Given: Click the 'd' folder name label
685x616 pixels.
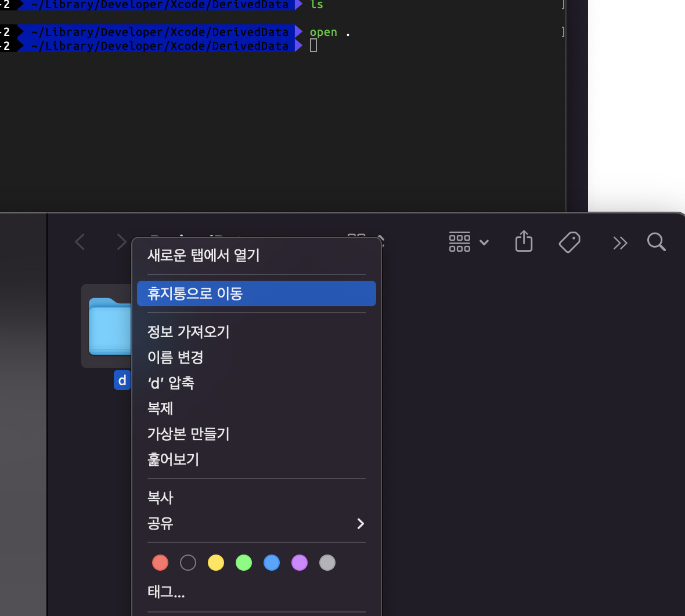Looking at the screenshot, I should [x=122, y=381].
